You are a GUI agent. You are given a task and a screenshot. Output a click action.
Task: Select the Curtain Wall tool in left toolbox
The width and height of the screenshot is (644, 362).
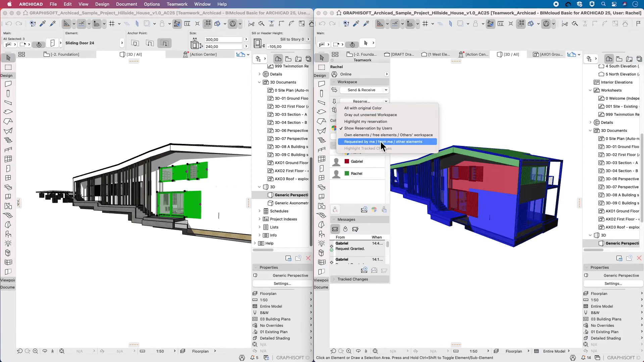[8, 159]
